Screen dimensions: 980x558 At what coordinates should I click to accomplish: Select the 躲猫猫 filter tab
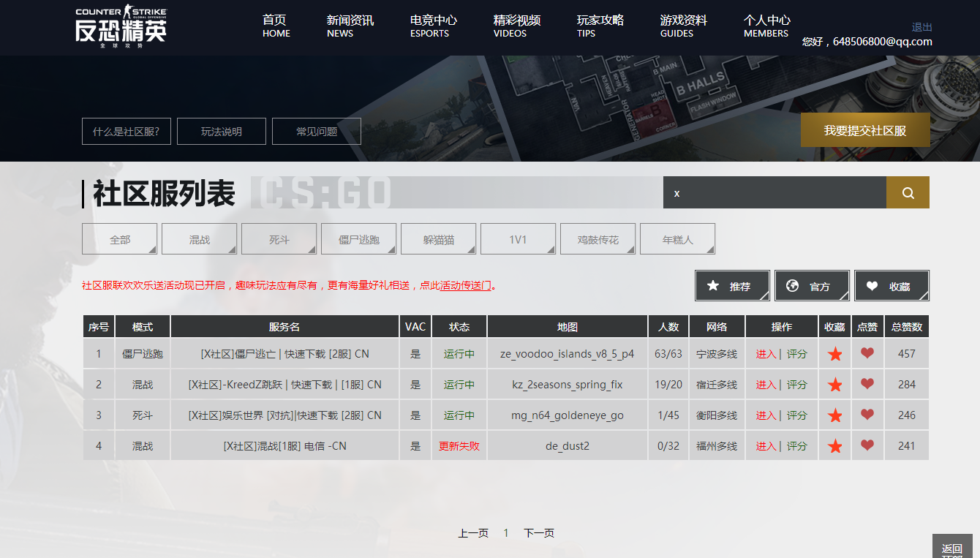click(438, 238)
